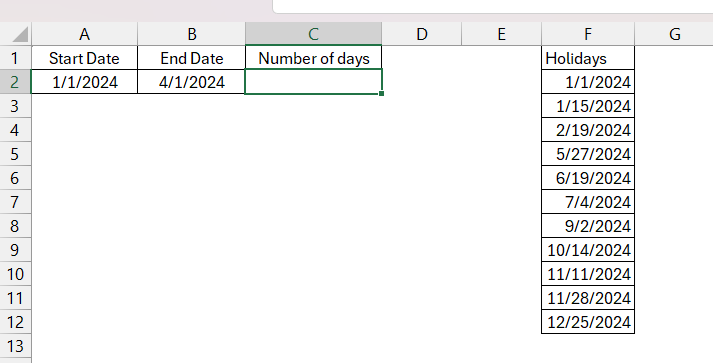Viewport: 713px width, 363px height.
Task: Select row 2 header
Action: (15, 82)
